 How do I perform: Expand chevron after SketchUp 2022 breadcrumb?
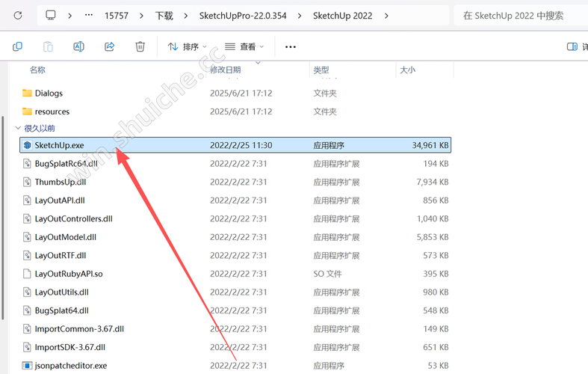pyautogui.click(x=386, y=16)
